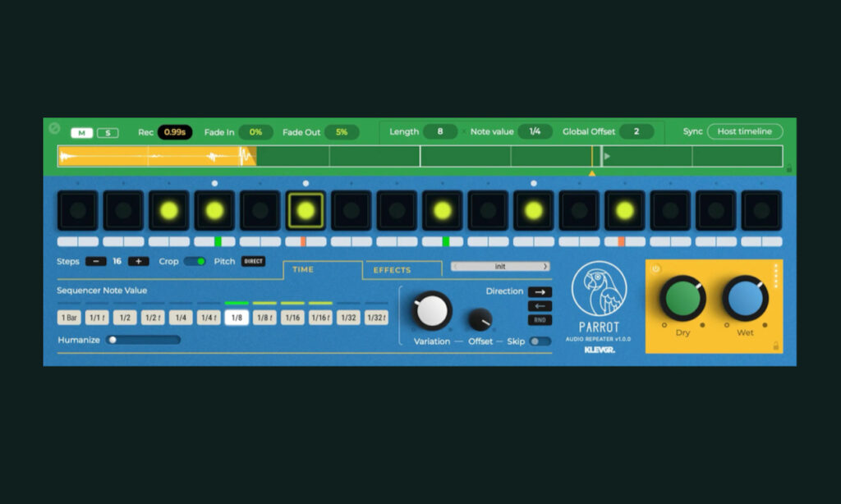This screenshot has width=841, height=504.
Task: Click the power icon in the yellow mix panel
Action: pyautogui.click(x=655, y=269)
